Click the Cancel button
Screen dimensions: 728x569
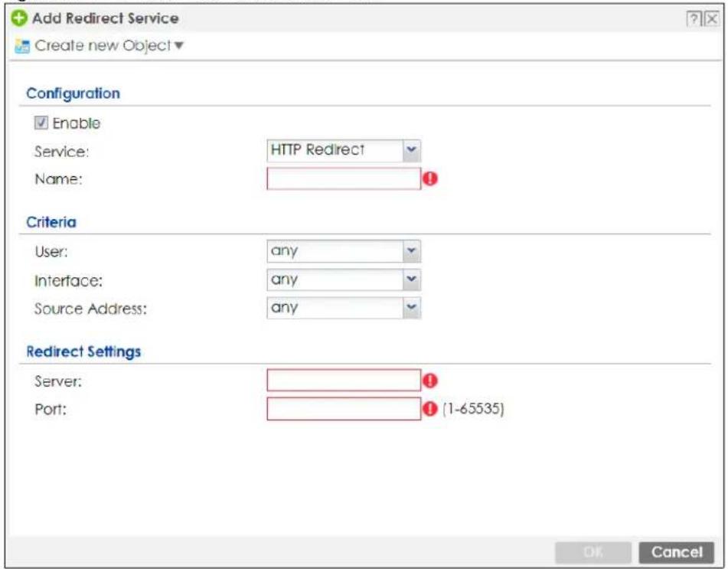tap(677, 552)
